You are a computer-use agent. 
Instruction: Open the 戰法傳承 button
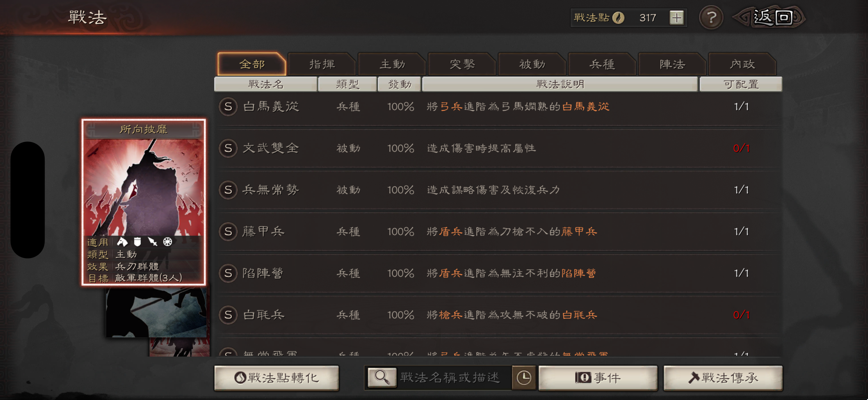[723, 378]
